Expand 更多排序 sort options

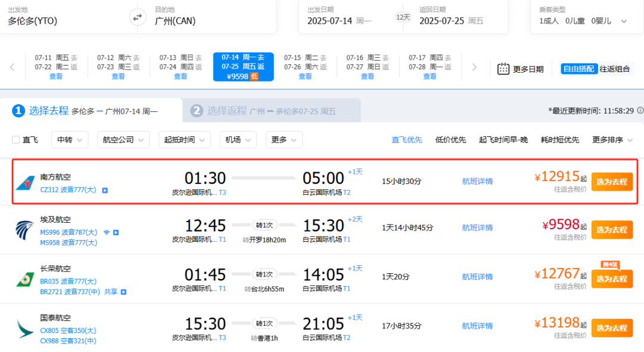point(612,140)
